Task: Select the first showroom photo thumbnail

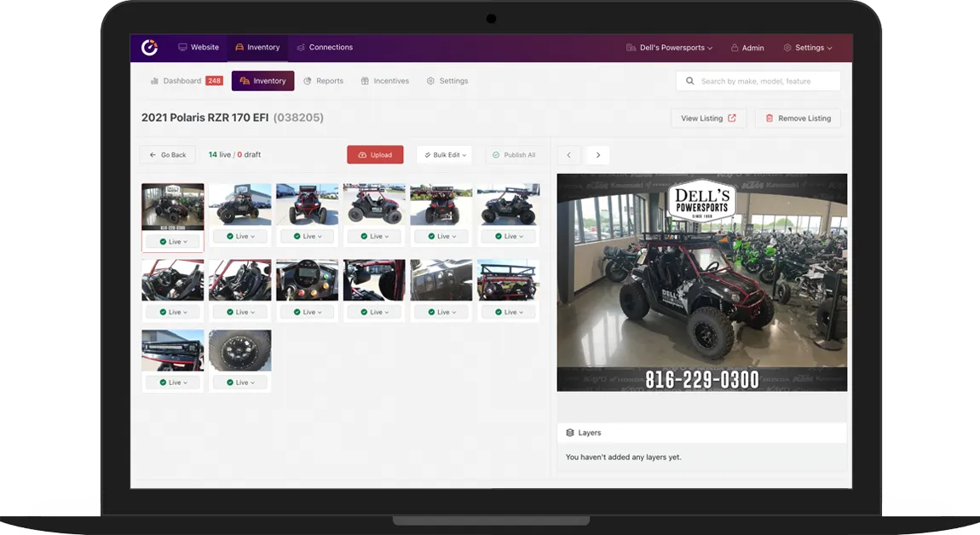Action: point(172,207)
